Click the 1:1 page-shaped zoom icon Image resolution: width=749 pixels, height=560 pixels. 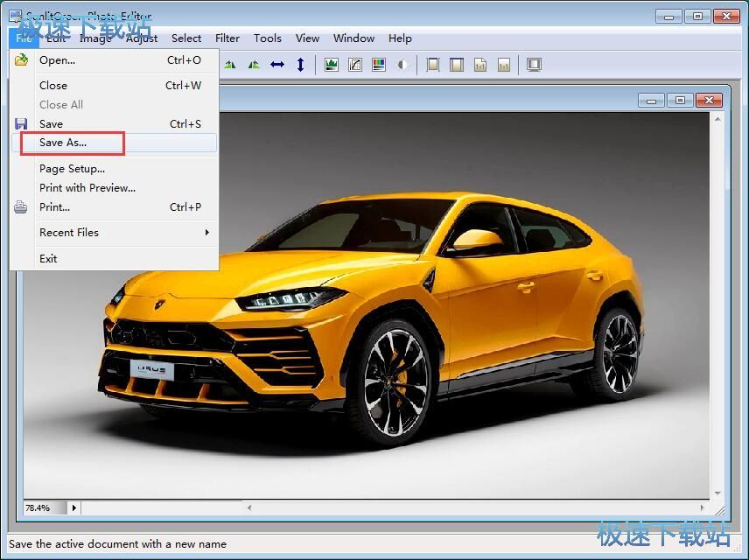tap(480, 65)
